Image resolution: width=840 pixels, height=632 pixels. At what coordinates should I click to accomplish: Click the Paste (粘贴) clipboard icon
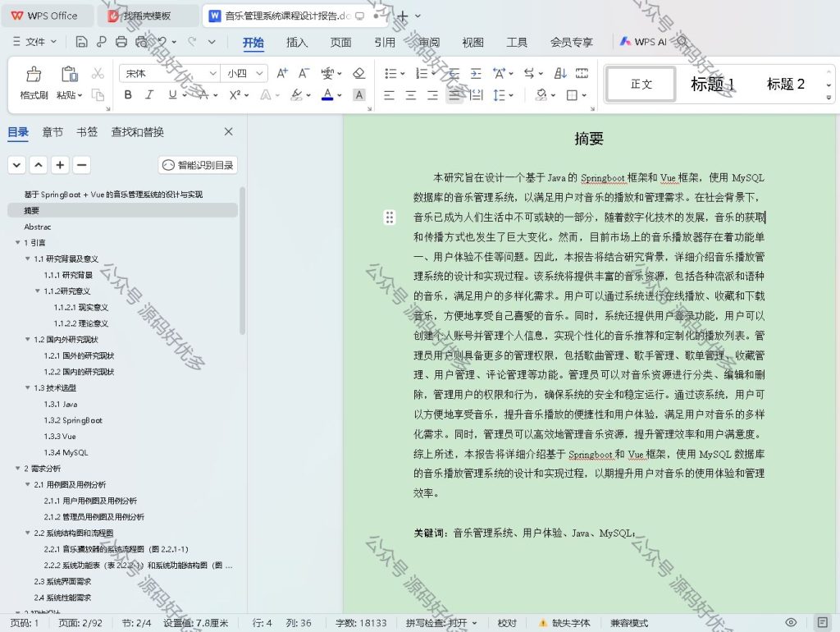[69, 74]
